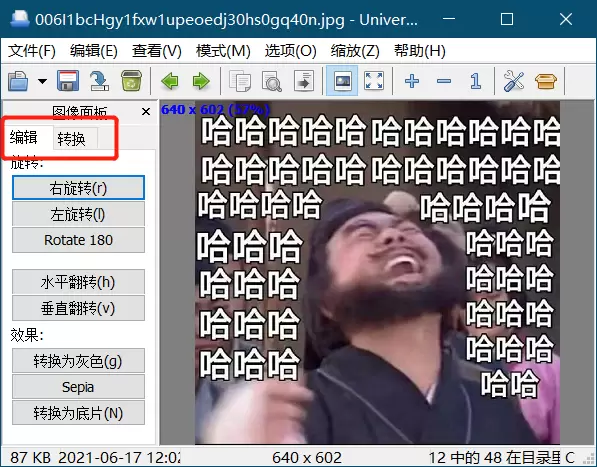Image resolution: width=597 pixels, height=467 pixels.
Task: Go to previous image with left arrow
Action: (x=170, y=81)
